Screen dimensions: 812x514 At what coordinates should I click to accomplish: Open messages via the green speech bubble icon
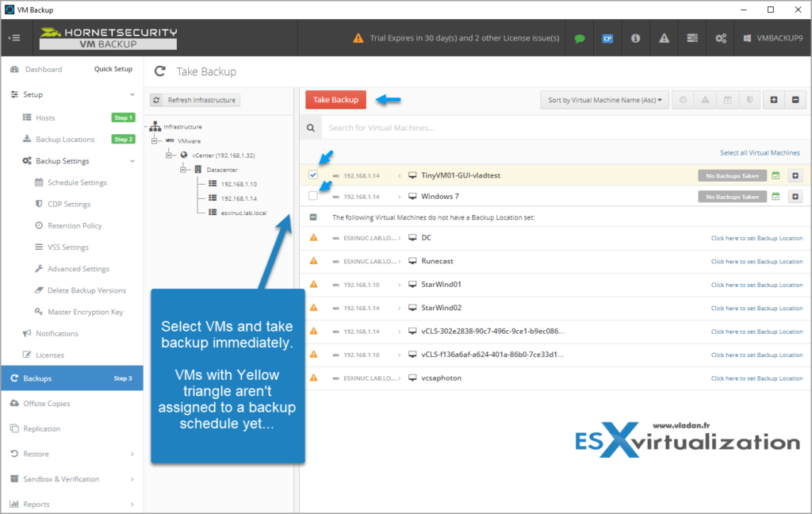(x=580, y=37)
